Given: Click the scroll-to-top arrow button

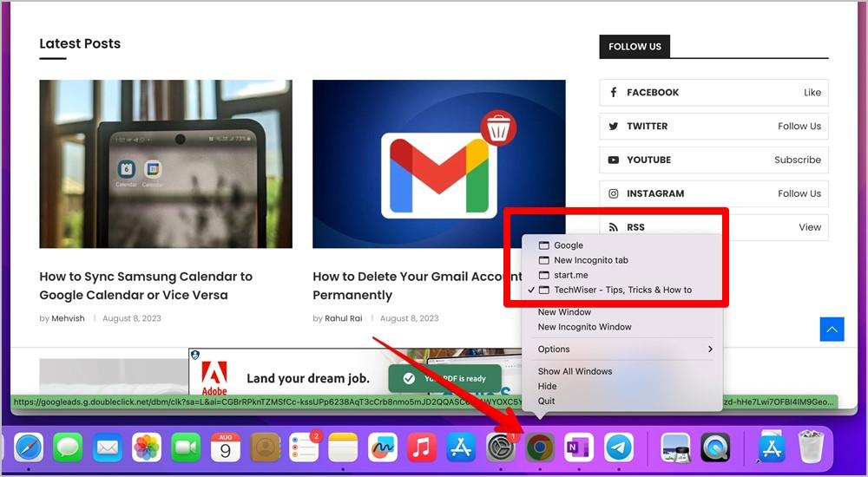Looking at the screenshot, I should 832,330.
